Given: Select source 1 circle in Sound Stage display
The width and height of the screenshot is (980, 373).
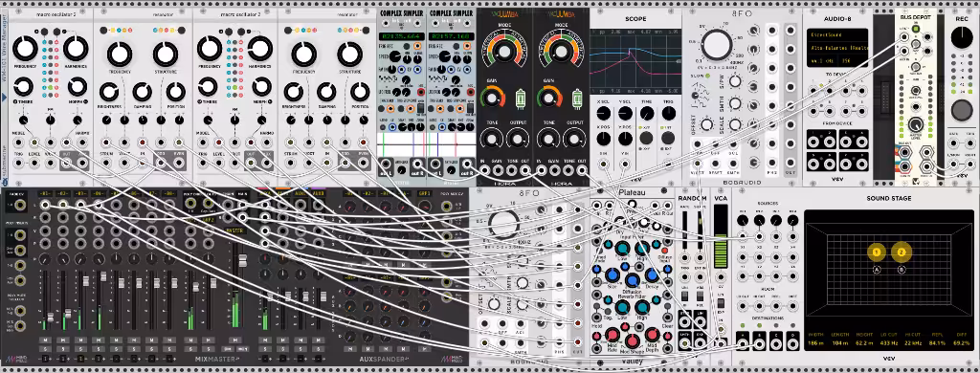Looking at the screenshot, I should coord(877,252).
